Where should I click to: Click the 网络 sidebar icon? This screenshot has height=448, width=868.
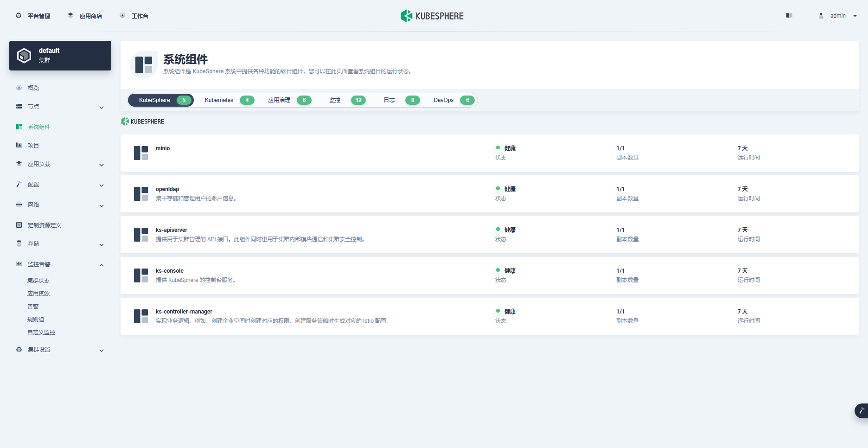19,205
